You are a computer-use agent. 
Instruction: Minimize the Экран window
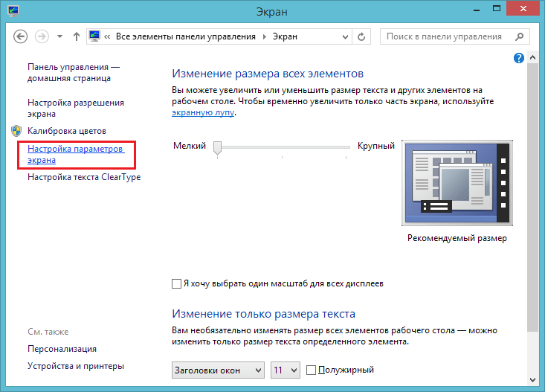[x=477, y=10]
